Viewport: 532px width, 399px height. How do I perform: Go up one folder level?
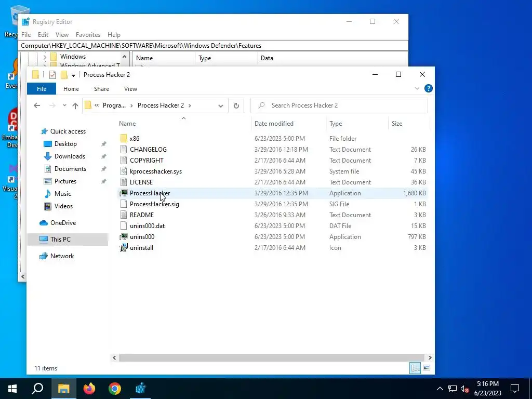point(75,105)
